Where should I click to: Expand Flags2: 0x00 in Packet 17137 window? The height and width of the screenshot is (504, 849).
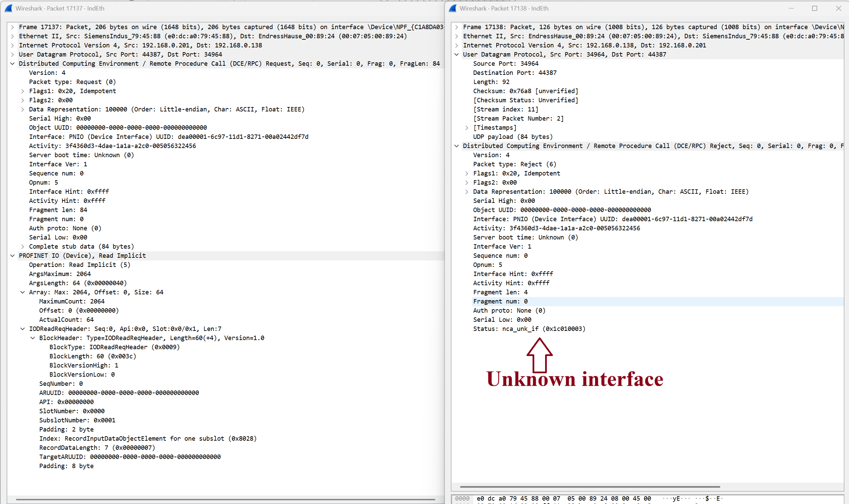pyautogui.click(x=22, y=100)
